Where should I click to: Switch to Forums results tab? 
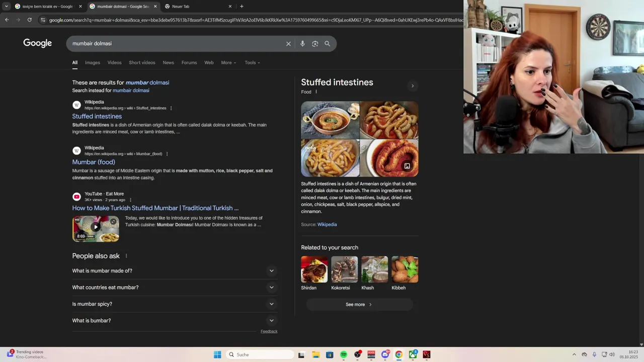tap(189, 63)
